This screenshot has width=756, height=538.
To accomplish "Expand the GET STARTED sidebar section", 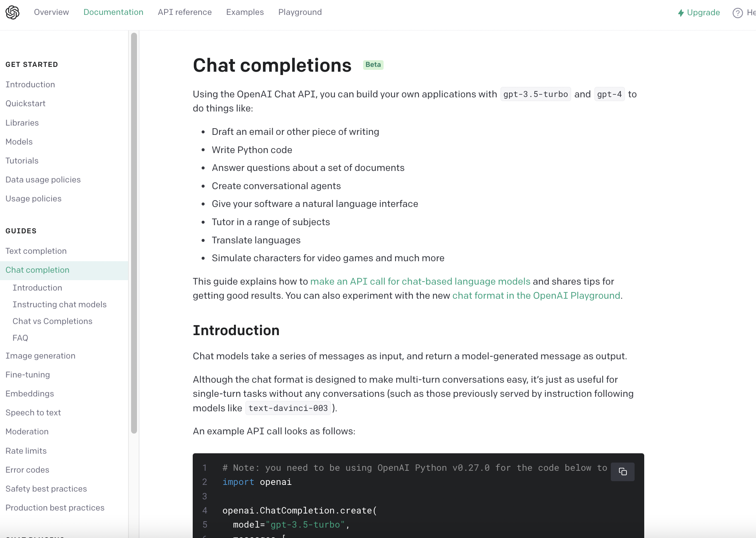I will pos(32,65).
